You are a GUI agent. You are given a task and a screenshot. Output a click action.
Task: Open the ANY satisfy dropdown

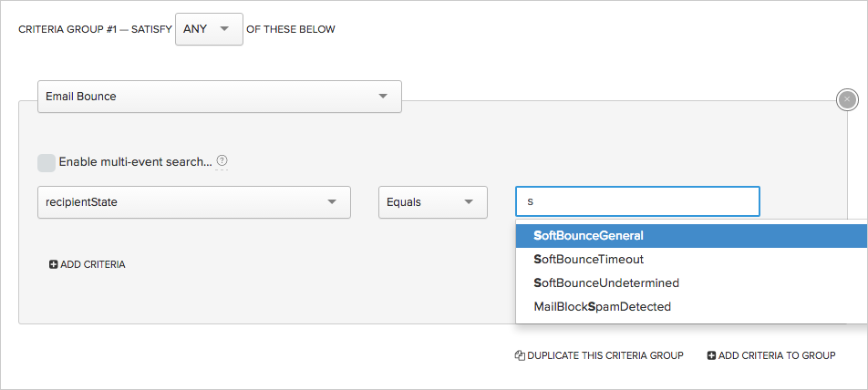tap(209, 29)
